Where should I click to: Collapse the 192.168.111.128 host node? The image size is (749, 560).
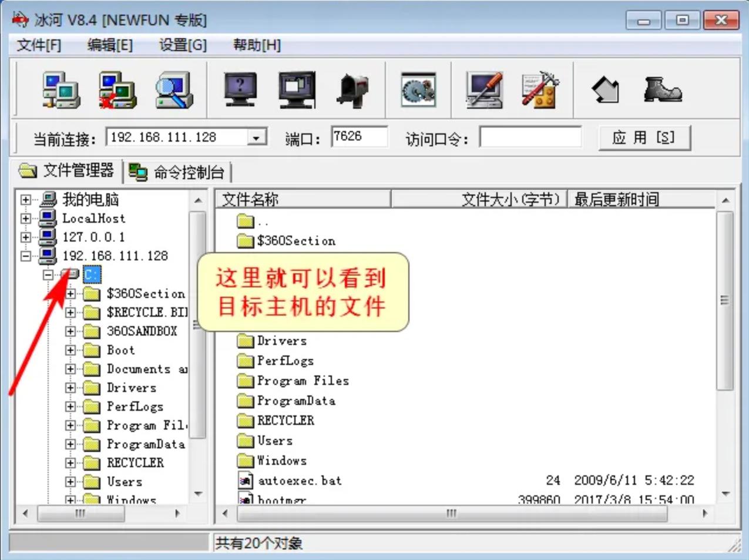pos(25,256)
